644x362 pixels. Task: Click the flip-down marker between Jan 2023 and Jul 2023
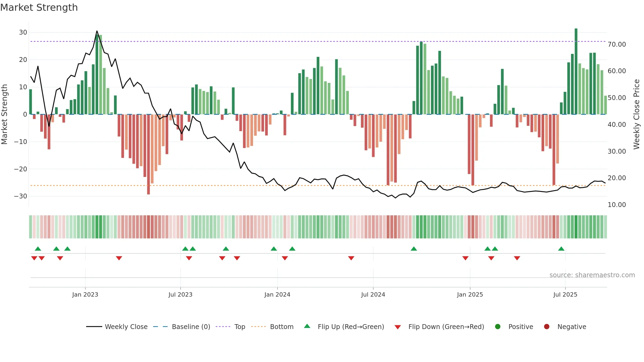(x=119, y=258)
